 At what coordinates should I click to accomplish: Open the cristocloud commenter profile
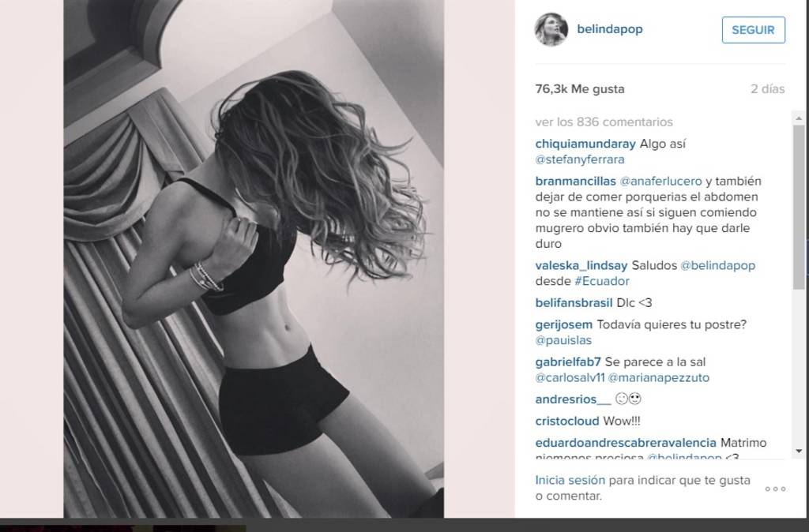[567, 421]
